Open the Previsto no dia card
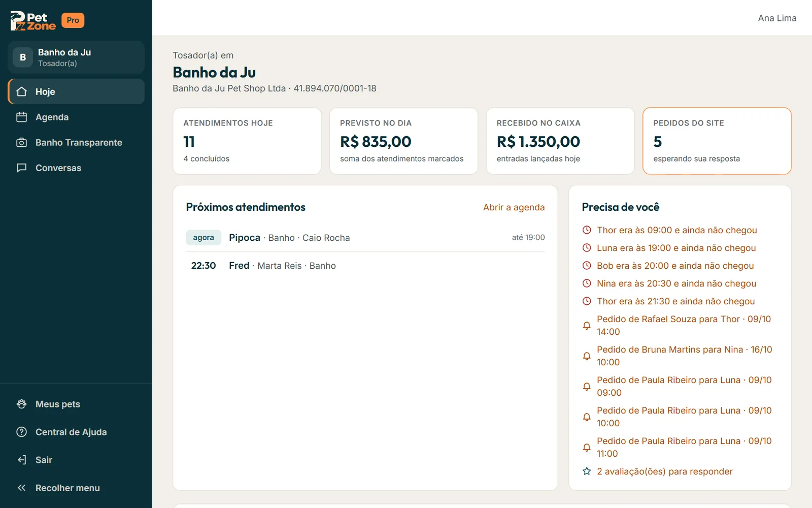This screenshot has height=508, width=812. click(x=403, y=141)
